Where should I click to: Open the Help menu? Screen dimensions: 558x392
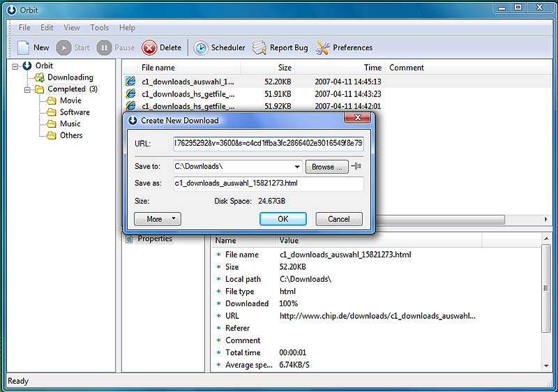(127, 28)
